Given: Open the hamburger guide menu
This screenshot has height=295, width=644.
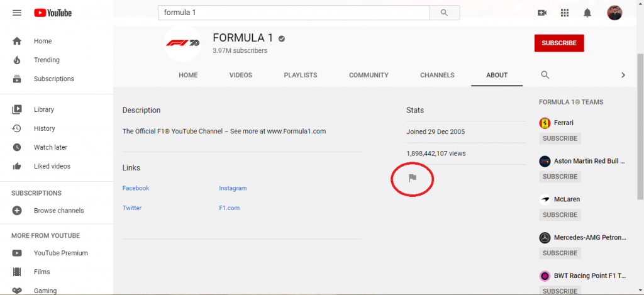Looking at the screenshot, I should pyautogui.click(x=17, y=13).
